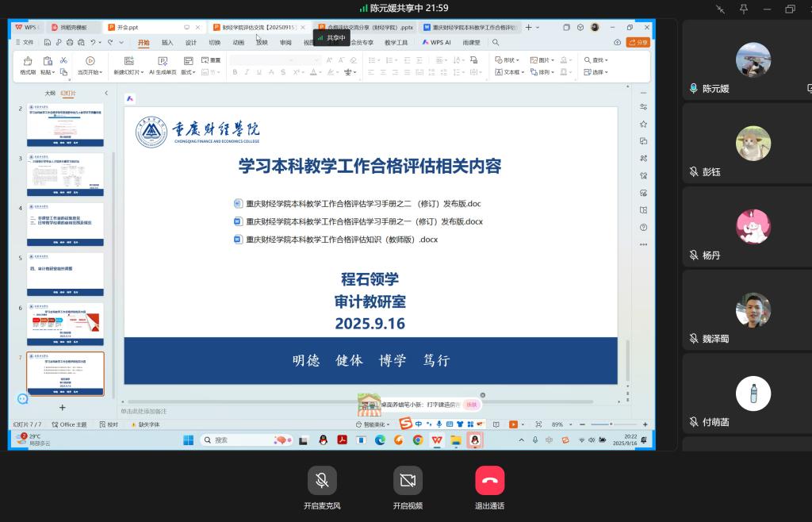Click the WPS AI button
The height and width of the screenshot is (522, 812).
click(x=437, y=42)
